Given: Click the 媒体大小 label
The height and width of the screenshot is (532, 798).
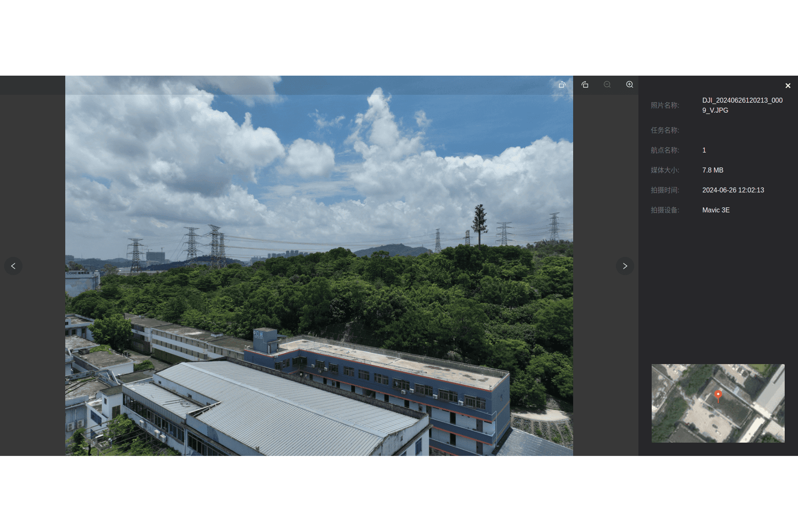Looking at the screenshot, I should tap(665, 170).
